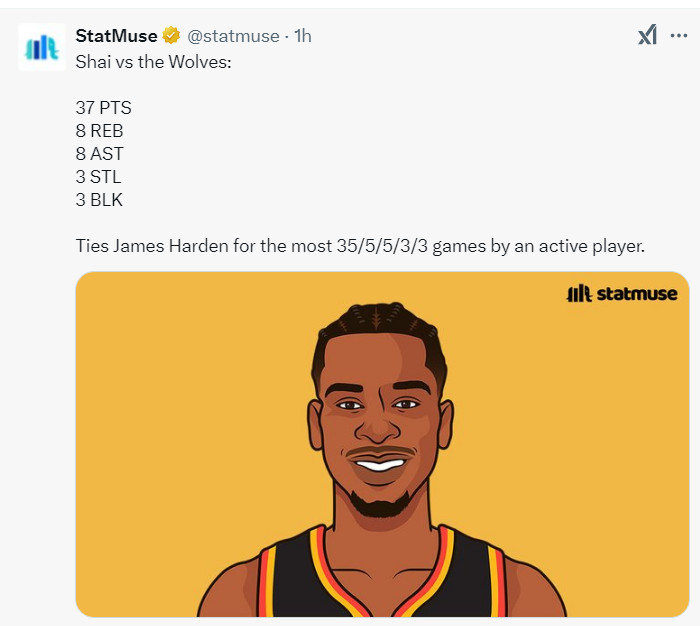Open the three-dot More options menu

(679, 36)
